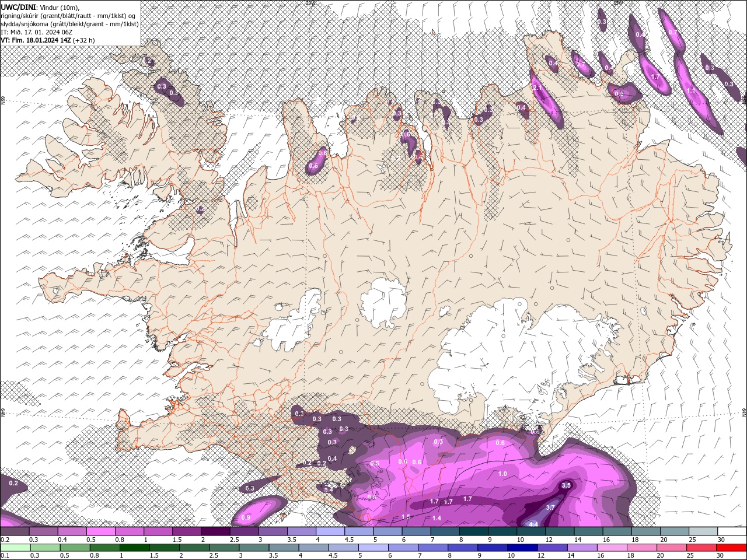Click the top legend swatch starting at 0.5
This screenshot has width=747, height=560.
100,531
